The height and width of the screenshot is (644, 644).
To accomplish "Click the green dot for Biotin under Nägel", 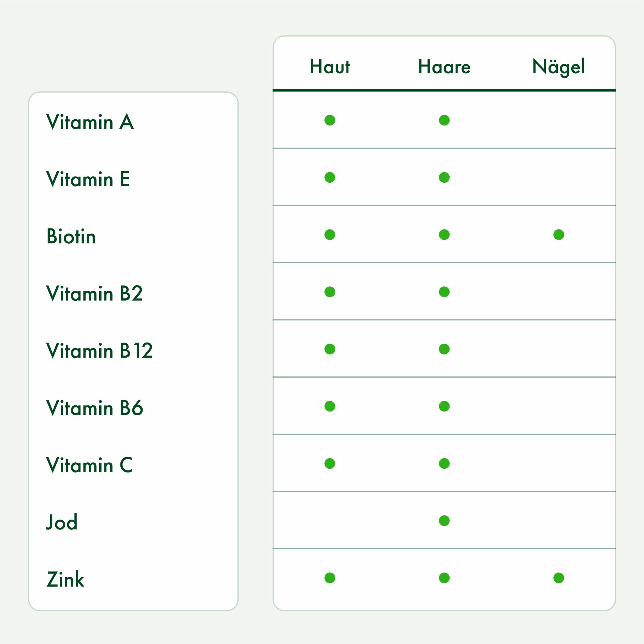I will pyautogui.click(x=559, y=235).
